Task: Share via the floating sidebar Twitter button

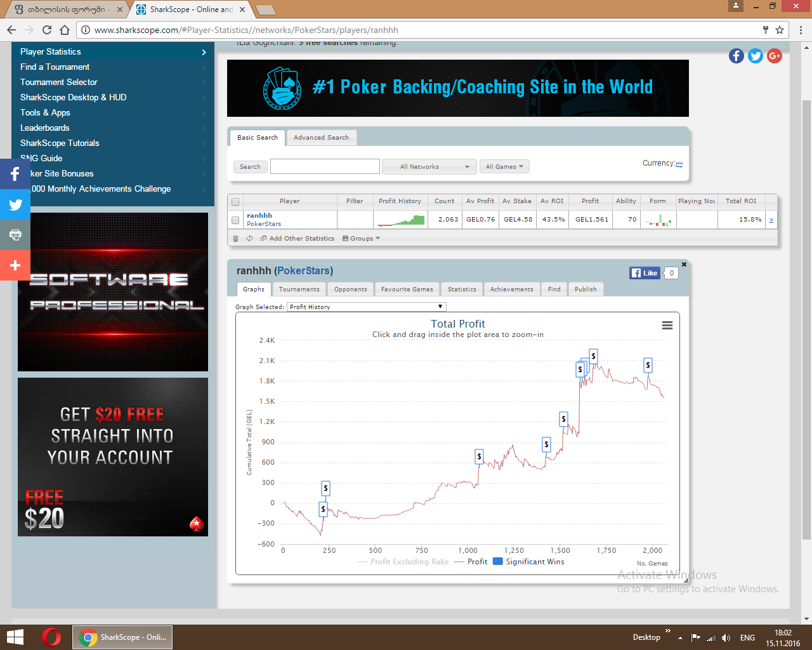Action: (x=15, y=204)
